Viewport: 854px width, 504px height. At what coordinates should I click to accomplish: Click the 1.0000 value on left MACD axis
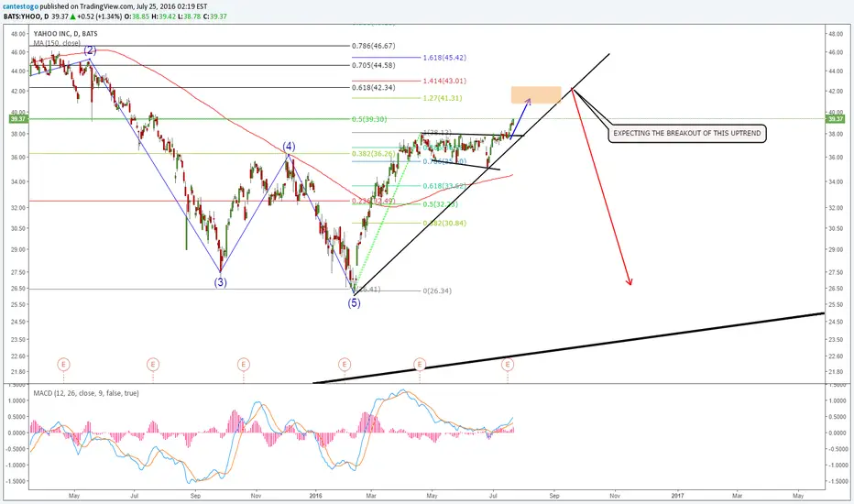coord(16,401)
